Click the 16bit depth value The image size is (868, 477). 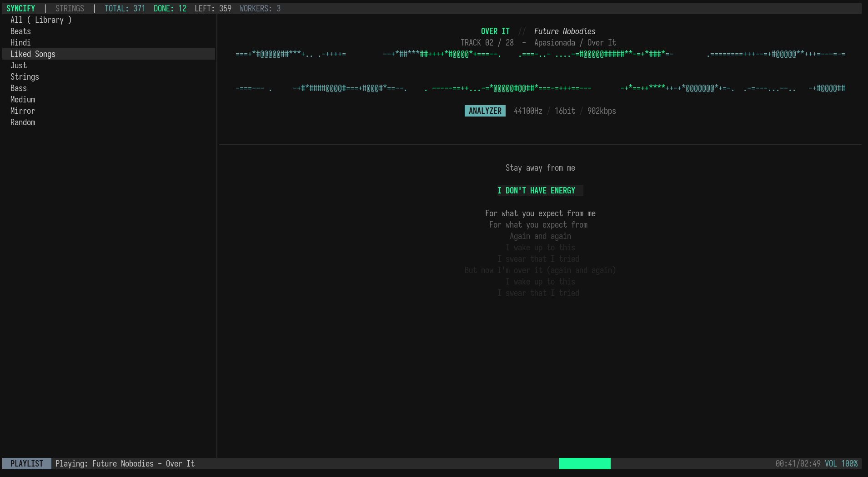click(x=565, y=111)
